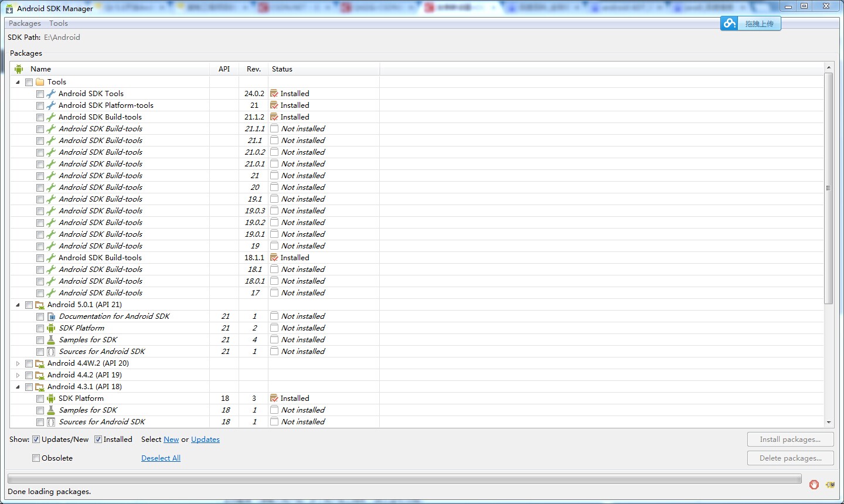Check the Android SDK Tools package checkbox

[x=40, y=94]
